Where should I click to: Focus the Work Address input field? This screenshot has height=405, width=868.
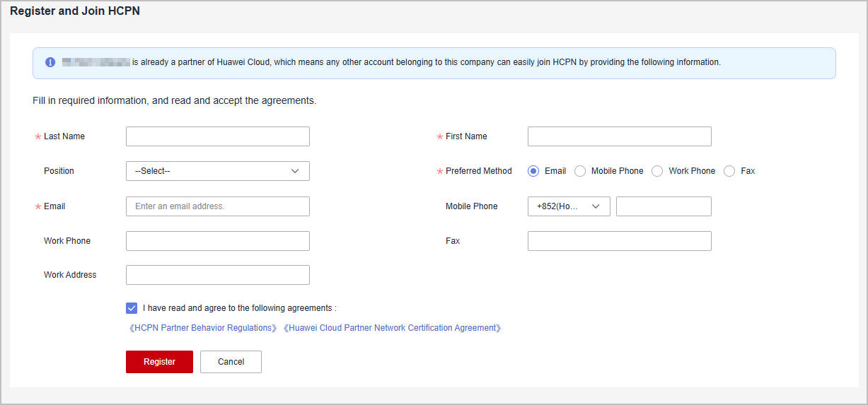click(x=217, y=275)
